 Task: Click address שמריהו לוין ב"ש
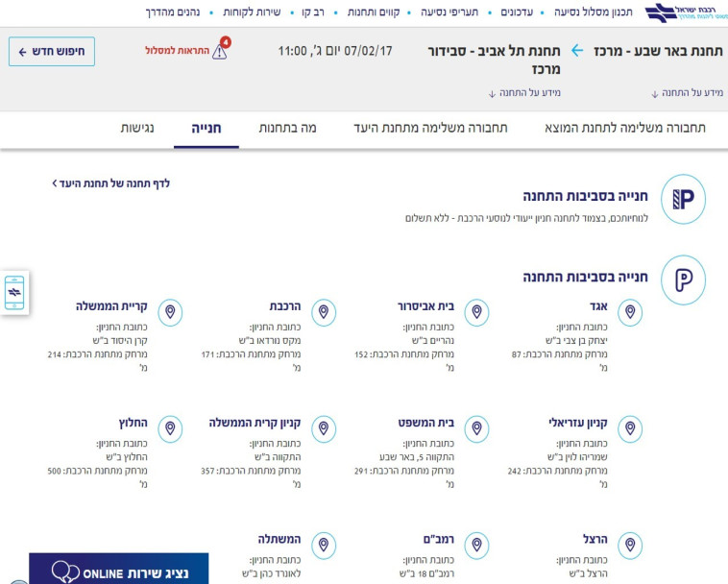coord(577,457)
